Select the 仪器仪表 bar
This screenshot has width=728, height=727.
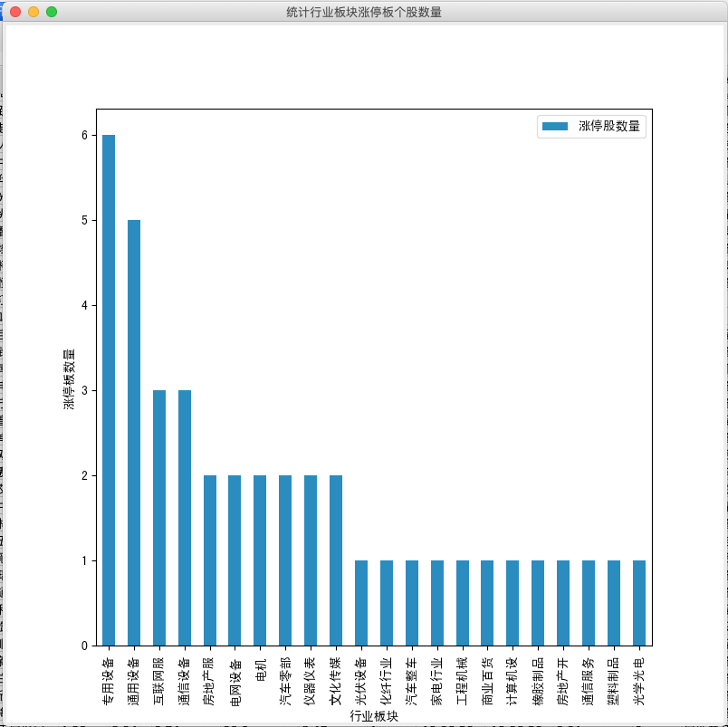tap(311, 560)
